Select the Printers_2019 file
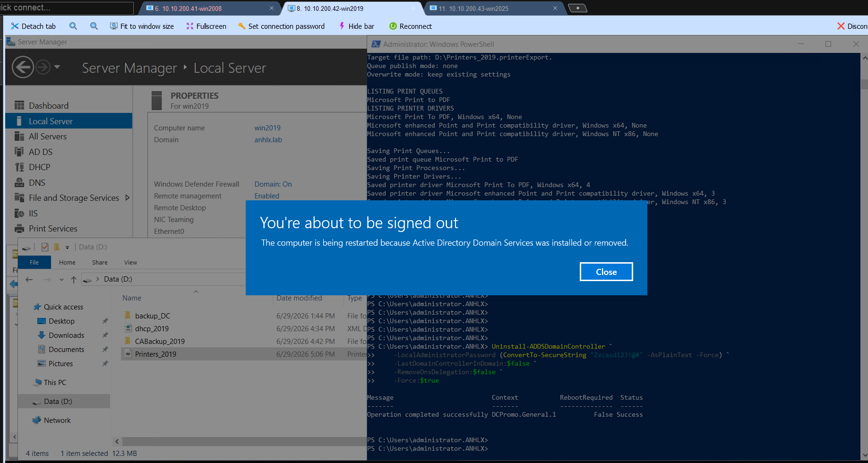Viewport: 868px width, 463px height. click(x=155, y=354)
